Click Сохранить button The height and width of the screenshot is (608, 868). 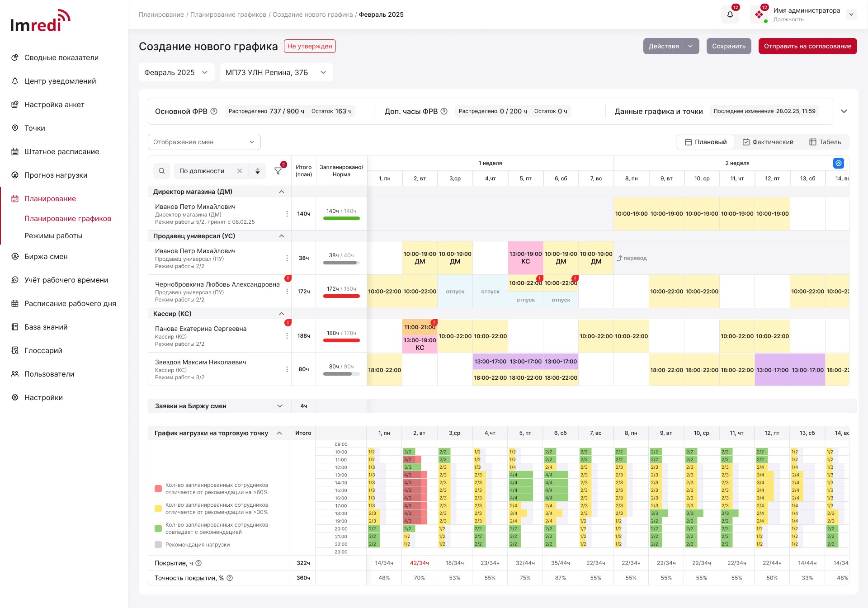point(729,46)
